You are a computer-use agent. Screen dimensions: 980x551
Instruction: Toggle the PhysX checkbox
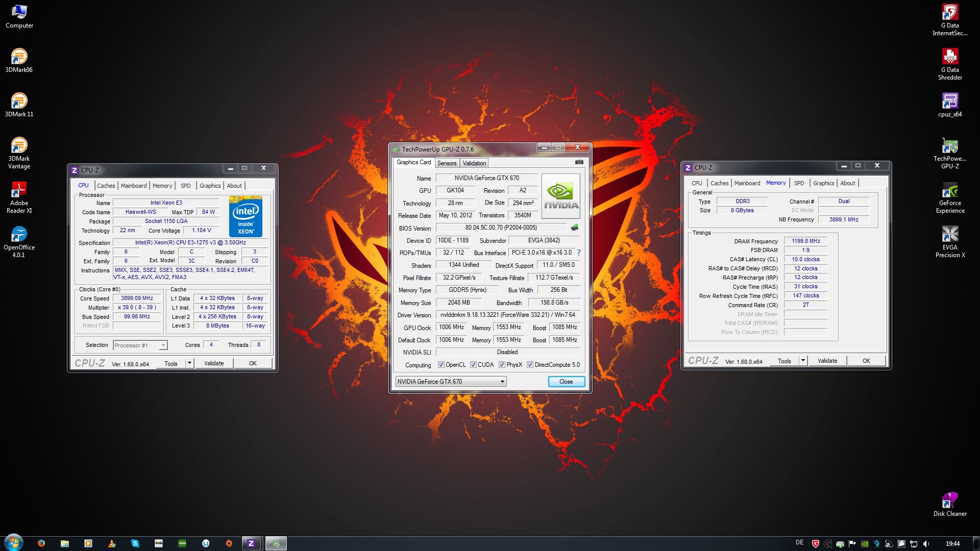coord(502,365)
